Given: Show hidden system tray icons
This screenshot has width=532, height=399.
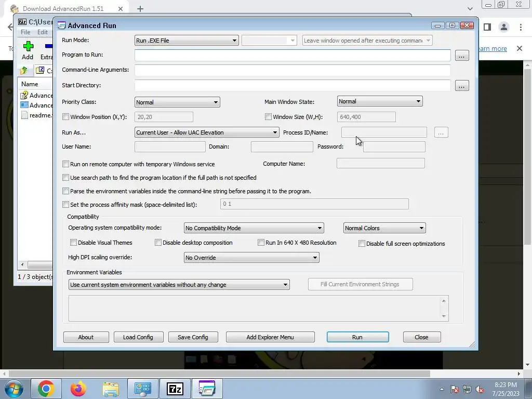Looking at the screenshot, I should tap(442, 389).
